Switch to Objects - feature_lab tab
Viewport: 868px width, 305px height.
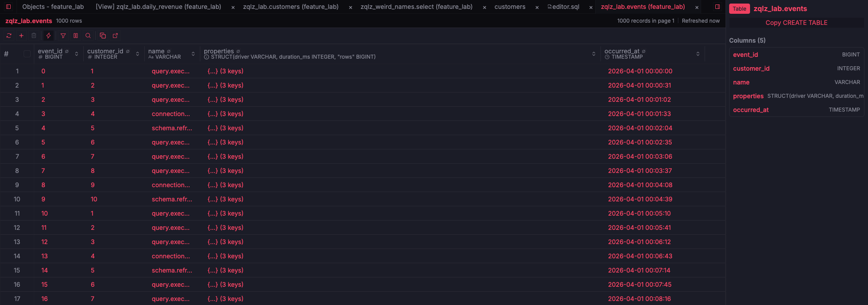coord(53,7)
